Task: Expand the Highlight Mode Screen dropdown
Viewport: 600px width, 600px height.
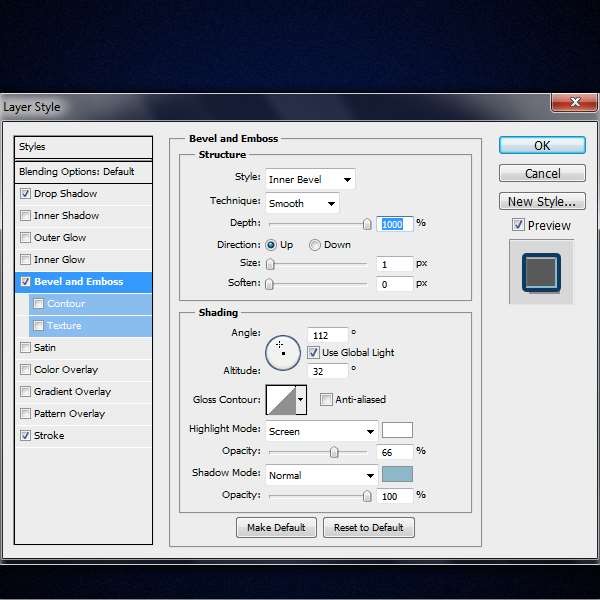Action: pyautogui.click(x=321, y=432)
